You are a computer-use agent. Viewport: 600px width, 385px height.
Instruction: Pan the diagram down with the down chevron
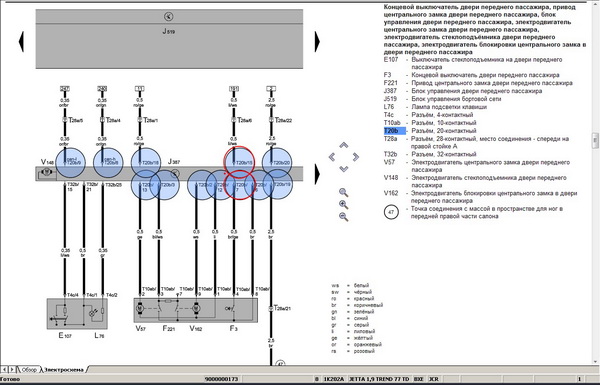(344, 169)
